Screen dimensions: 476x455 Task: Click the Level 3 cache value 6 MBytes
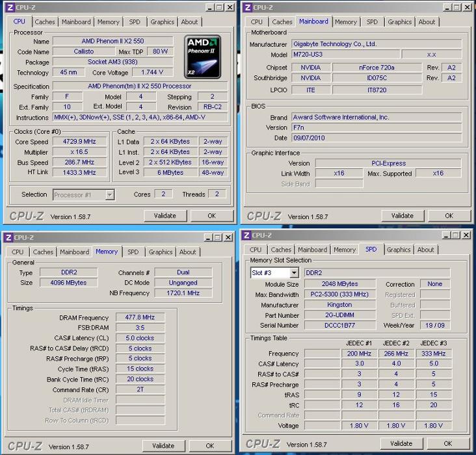170,173
